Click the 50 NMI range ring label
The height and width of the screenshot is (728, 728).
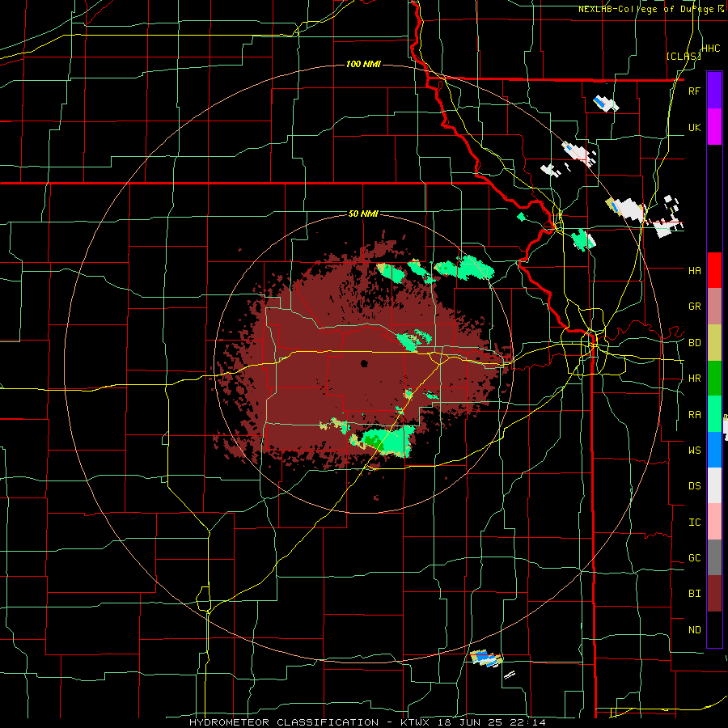pos(363,214)
